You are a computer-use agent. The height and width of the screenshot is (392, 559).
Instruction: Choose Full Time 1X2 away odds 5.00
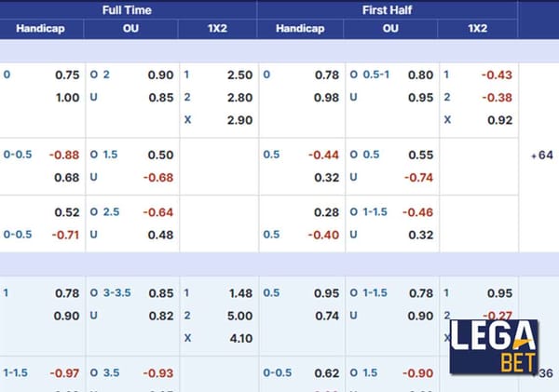coord(240,316)
